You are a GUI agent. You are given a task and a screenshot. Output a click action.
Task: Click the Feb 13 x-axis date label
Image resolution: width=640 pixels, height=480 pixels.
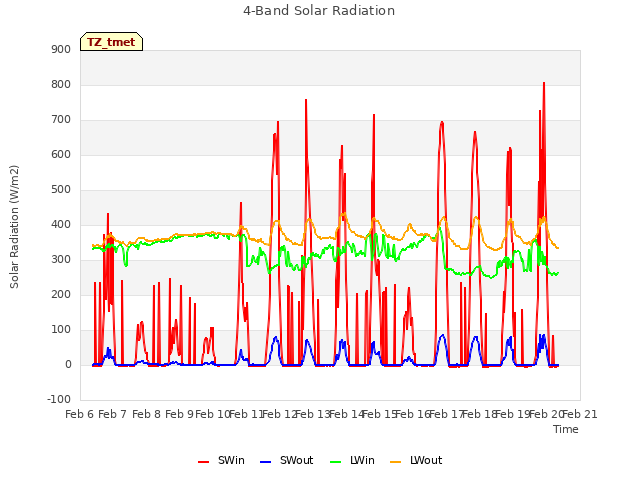click(x=313, y=414)
